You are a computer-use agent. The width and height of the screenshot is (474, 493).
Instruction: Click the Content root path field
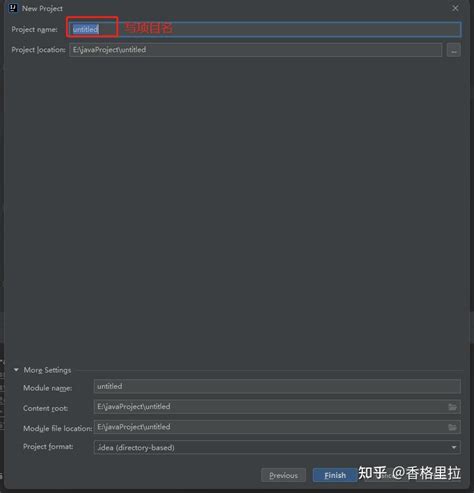coord(277,407)
